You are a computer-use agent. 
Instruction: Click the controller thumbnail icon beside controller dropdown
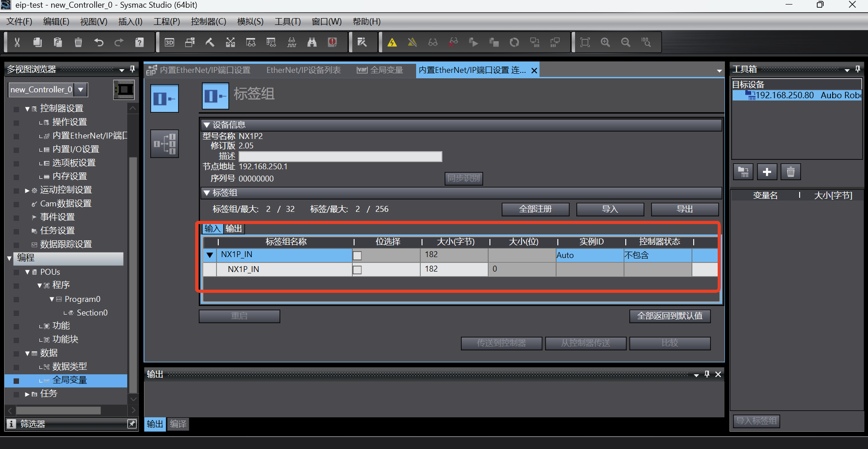click(x=124, y=90)
